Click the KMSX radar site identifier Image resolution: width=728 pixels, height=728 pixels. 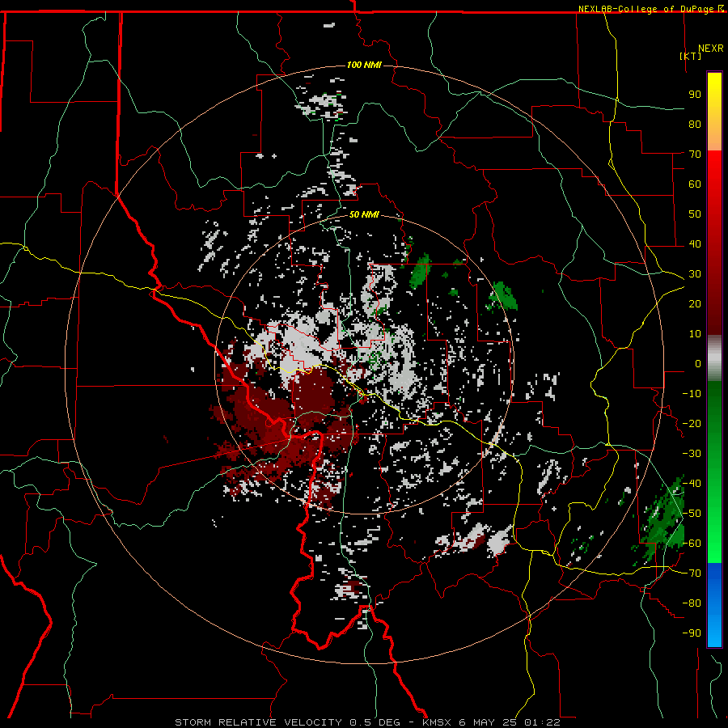coord(437,722)
